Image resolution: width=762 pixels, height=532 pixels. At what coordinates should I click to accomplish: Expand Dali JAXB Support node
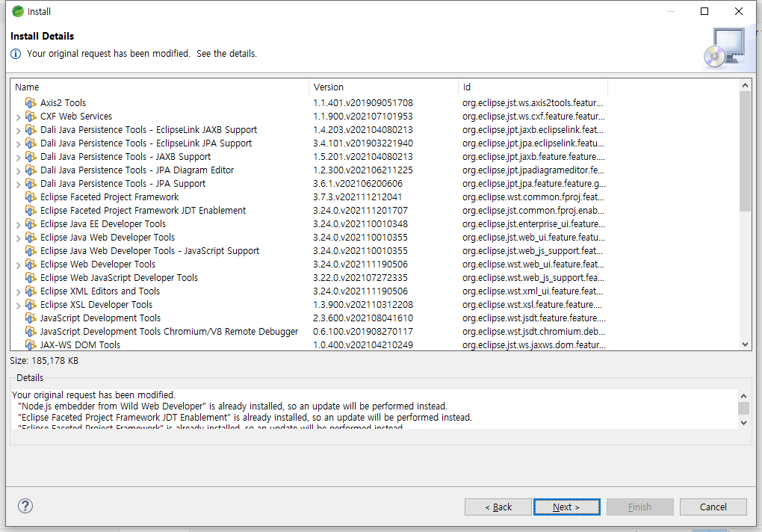point(18,158)
